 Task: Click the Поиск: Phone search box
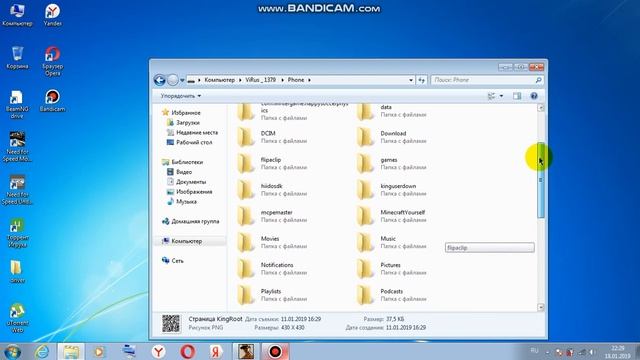[487, 80]
